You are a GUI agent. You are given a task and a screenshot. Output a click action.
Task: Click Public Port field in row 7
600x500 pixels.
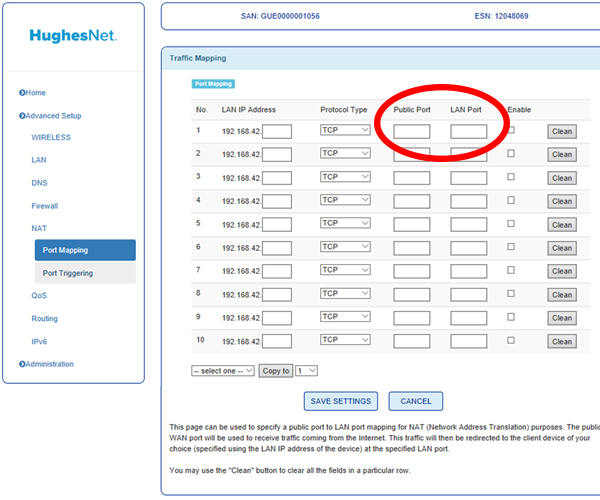pos(412,271)
